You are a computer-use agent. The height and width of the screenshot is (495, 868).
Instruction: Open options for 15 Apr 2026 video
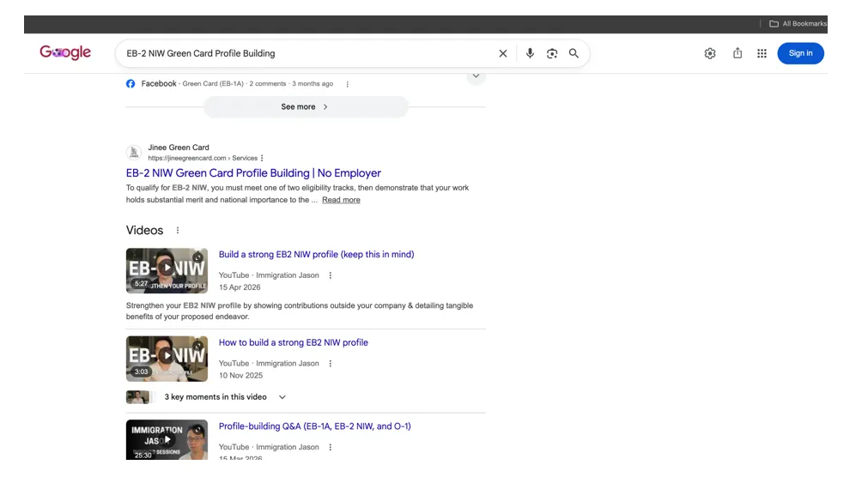click(330, 275)
